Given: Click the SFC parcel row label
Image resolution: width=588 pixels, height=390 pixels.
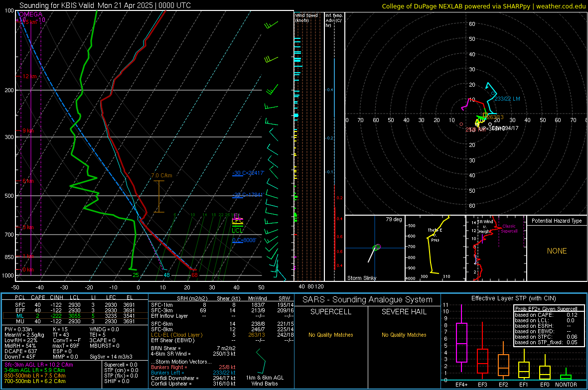Looking at the screenshot, I should (20, 305).
